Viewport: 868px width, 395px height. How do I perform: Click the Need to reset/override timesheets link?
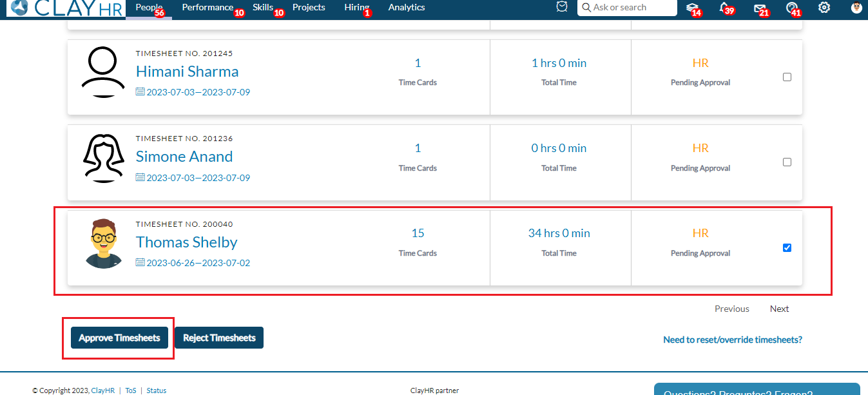tap(733, 340)
